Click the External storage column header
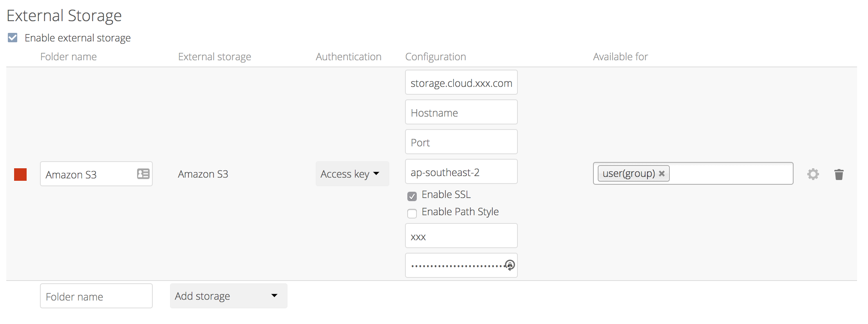Image resolution: width=868 pixels, height=324 pixels. (214, 57)
